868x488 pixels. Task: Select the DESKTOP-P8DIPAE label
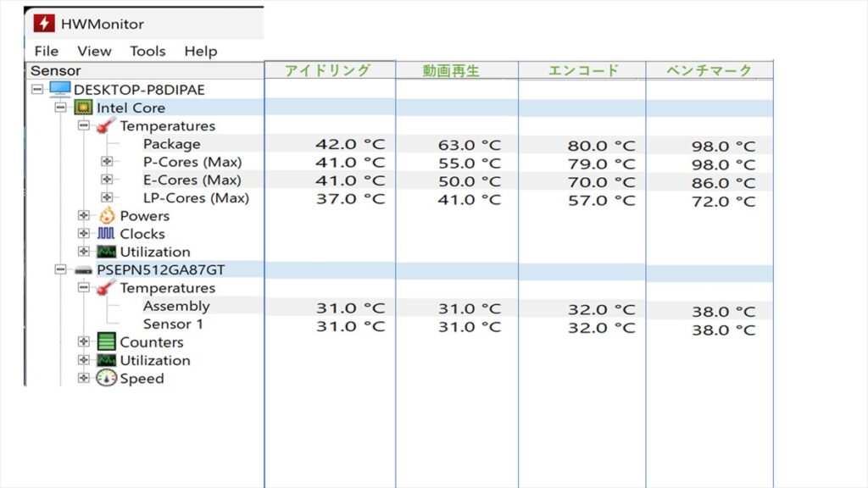(x=139, y=90)
